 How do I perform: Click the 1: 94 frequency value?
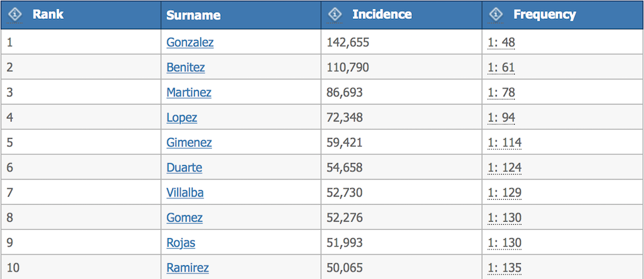click(501, 118)
